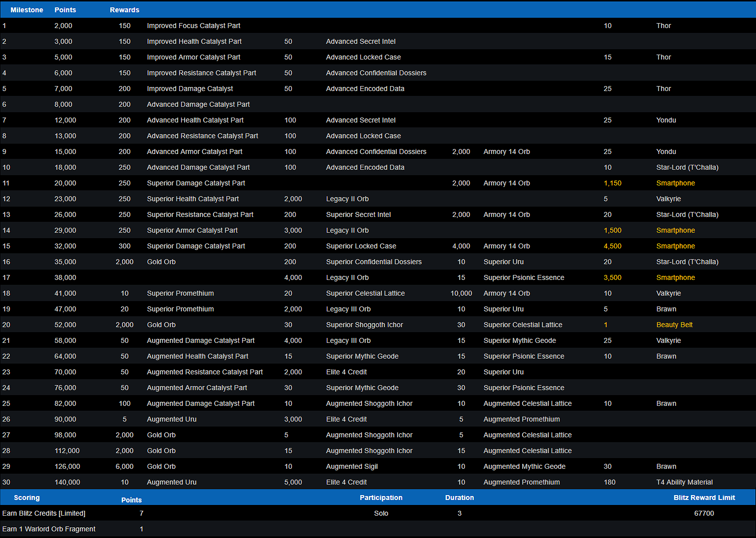756x538 pixels.
Task: Click the Scoring section header
Action: (26, 497)
